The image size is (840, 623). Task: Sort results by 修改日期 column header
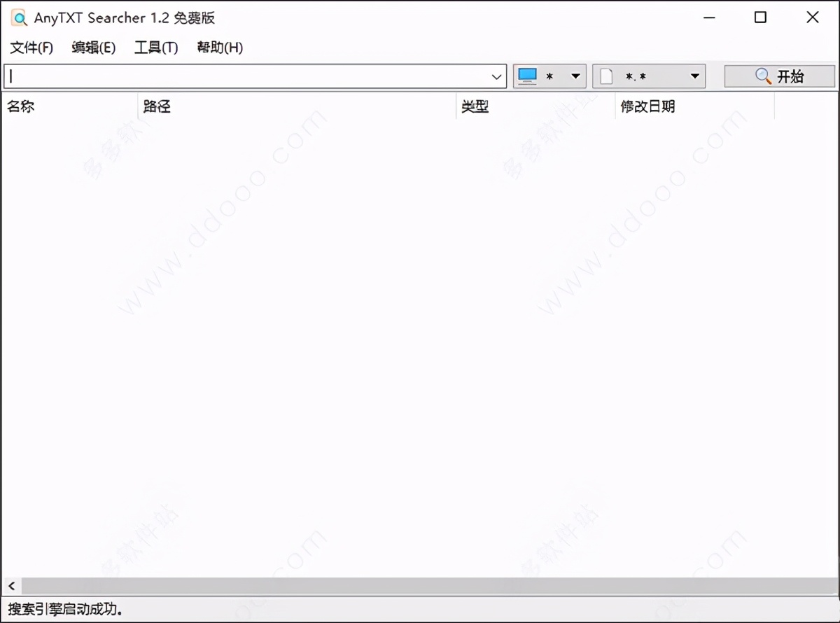point(695,106)
